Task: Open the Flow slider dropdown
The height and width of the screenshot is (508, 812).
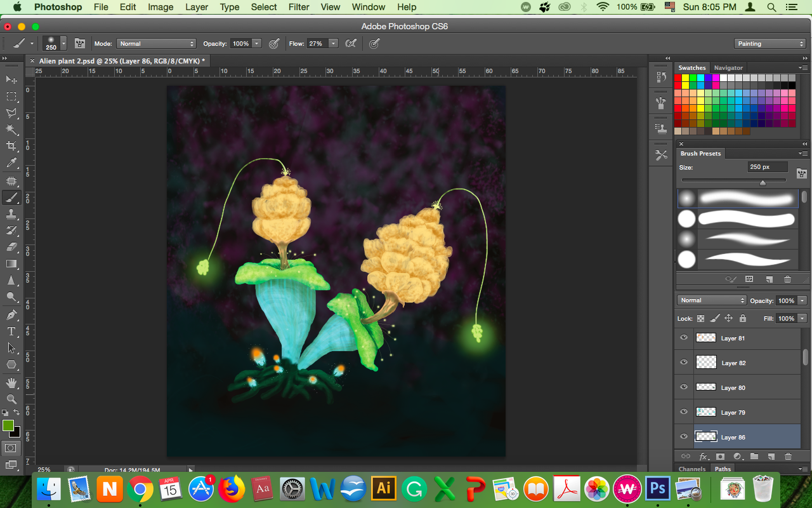Action: click(333, 44)
